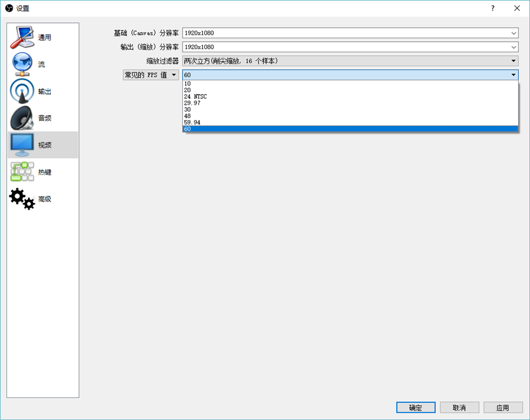This screenshot has height=420, width=530.
Task: Open the 常见的 FPS 值 type selector
Action: point(150,75)
